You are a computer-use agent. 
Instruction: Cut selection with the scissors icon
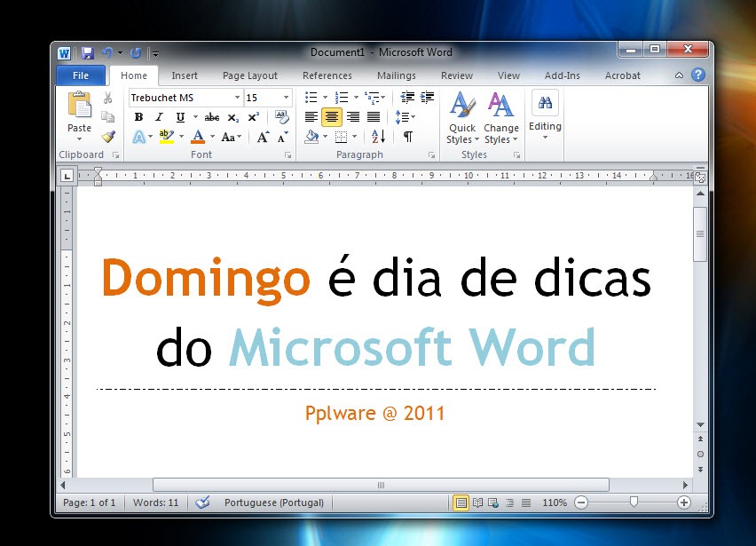coord(107,98)
